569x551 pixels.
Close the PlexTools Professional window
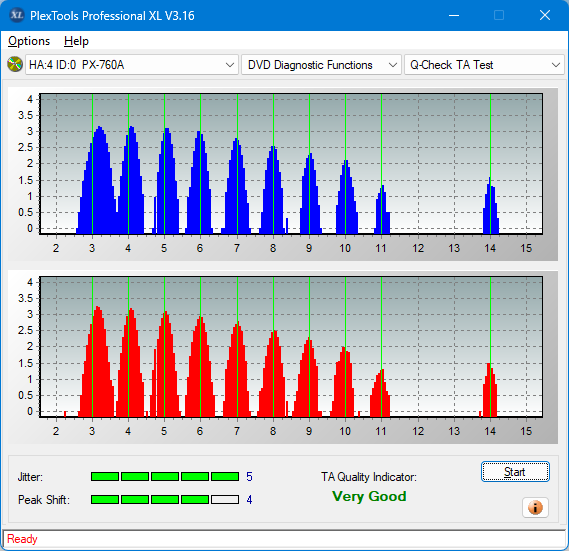(x=545, y=15)
